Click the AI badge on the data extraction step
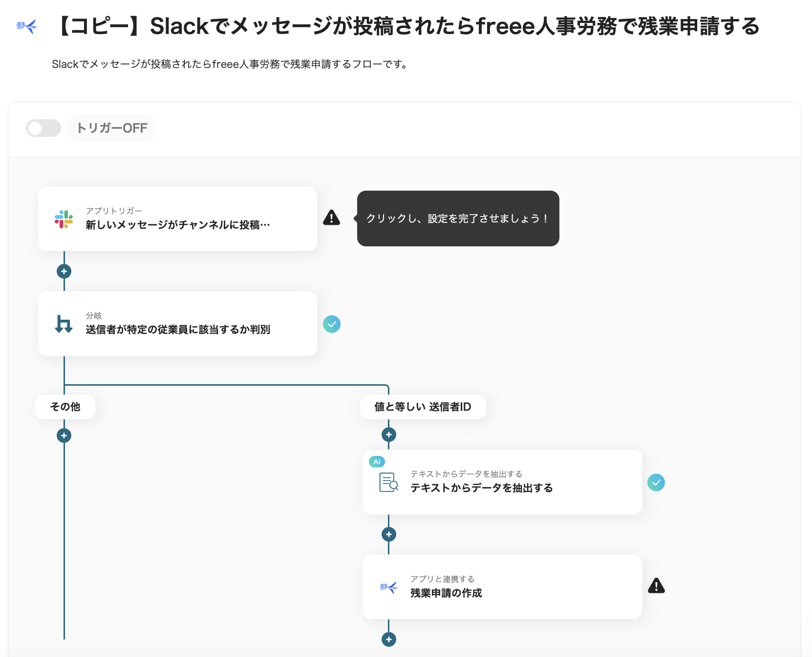Screen dimensions: 812x657 pyautogui.click(x=377, y=461)
